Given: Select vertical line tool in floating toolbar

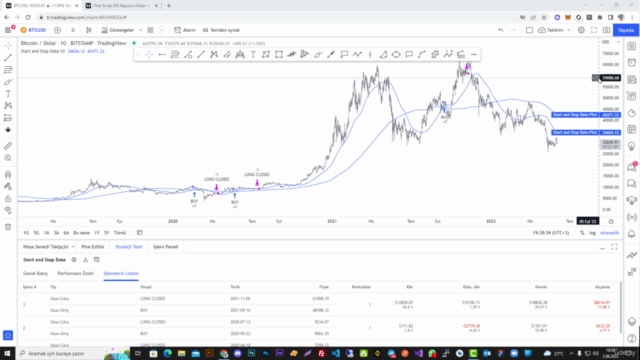Looking at the screenshot, I should tap(370, 54).
